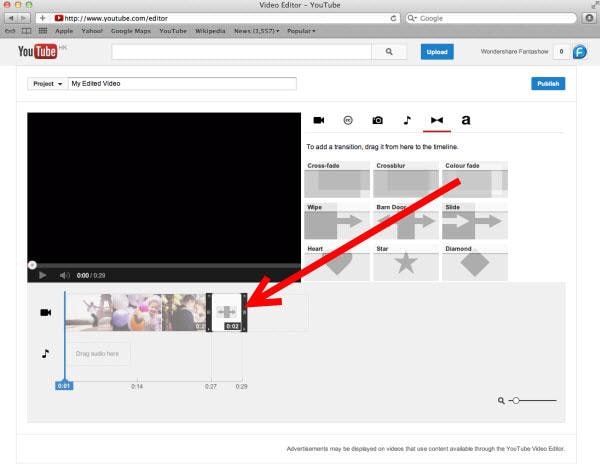Click the YouTube search magnifier button
This screenshot has height=465, width=600.
pyautogui.click(x=389, y=52)
